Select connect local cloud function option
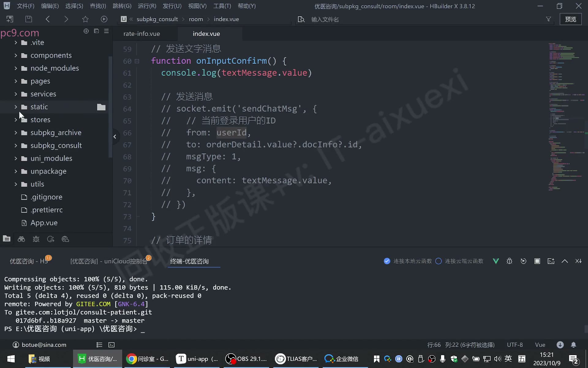 [x=408, y=261]
